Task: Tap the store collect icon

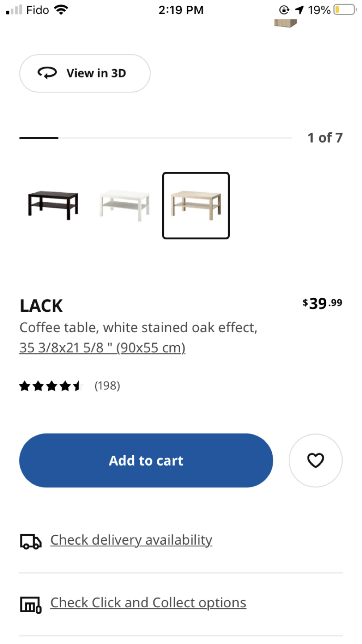Action: [x=31, y=605]
